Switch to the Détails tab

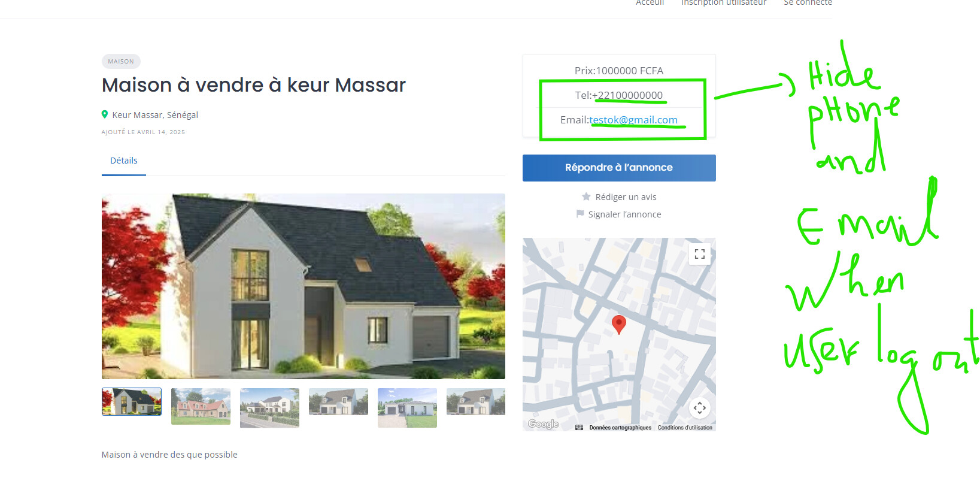(x=124, y=161)
